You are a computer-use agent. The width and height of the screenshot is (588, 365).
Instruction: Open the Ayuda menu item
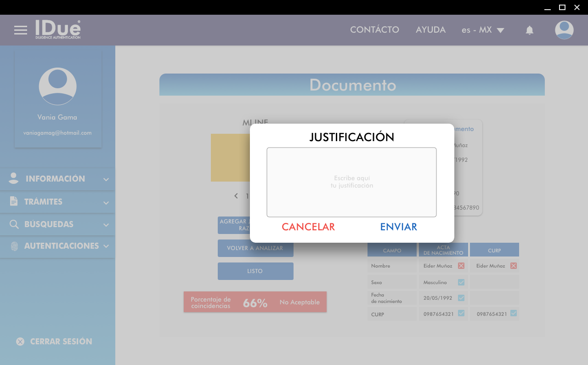tap(430, 30)
